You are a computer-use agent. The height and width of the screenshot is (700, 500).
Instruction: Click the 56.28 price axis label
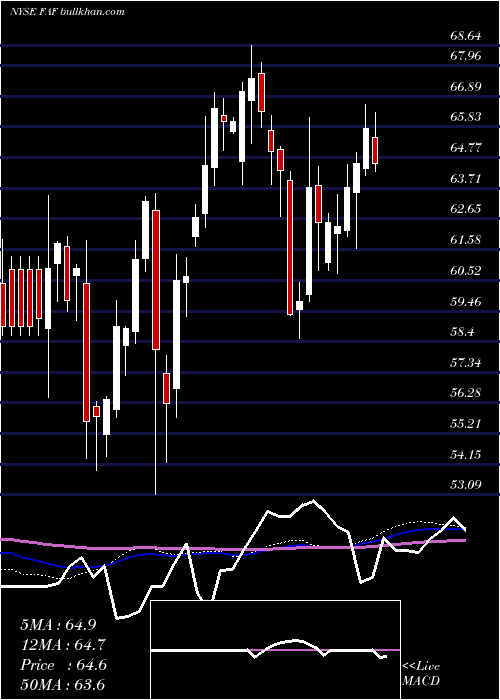(x=466, y=393)
